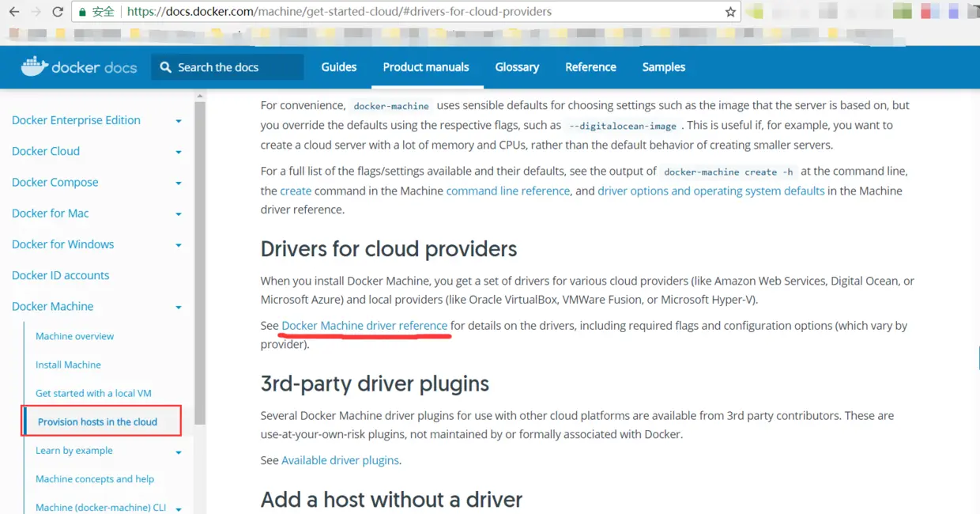The width and height of the screenshot is (980, 514).
Task: Select docker-machine create -h code text
Action: tap(729, 172)
